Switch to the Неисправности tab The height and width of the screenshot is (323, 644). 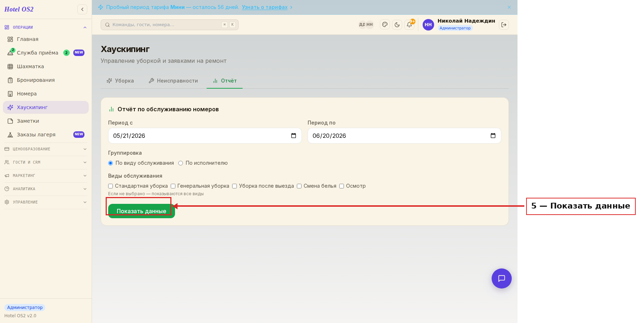pos(173,81)
